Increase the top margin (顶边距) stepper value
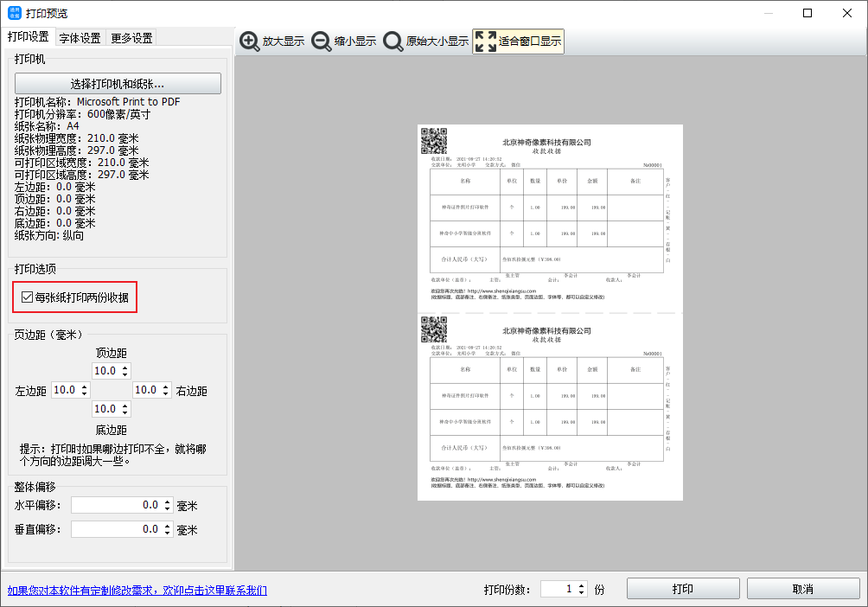This screenshot has height=607, width=868. pos(125,367)
